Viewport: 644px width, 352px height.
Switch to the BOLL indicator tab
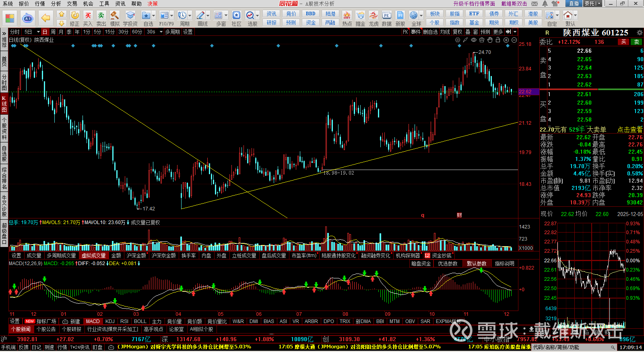tap(140, 321)
